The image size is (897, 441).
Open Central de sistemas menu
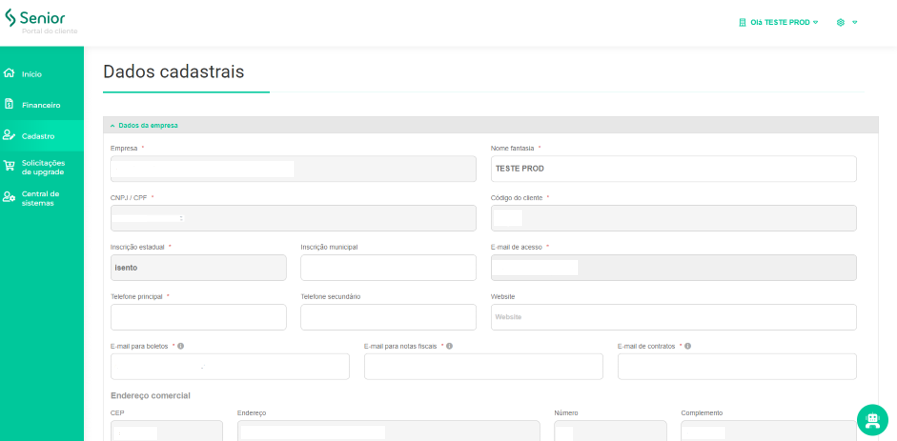[42, 198]
